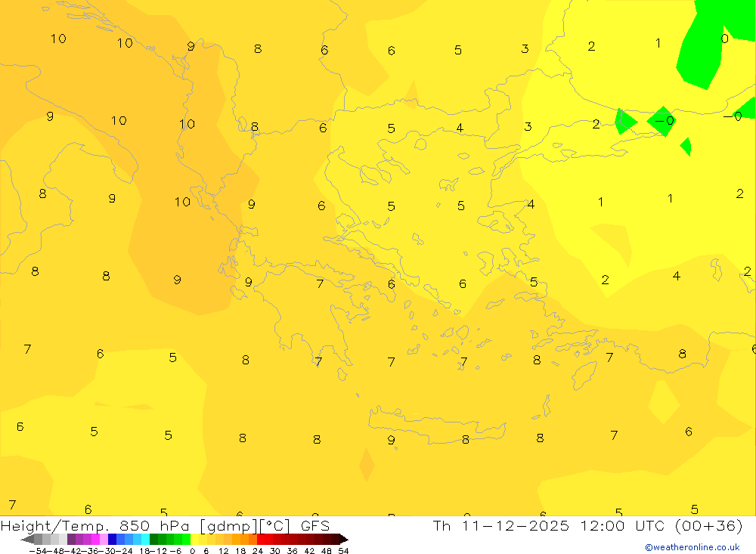Click the 'Height/Temp.' title text
The width and height of the screenshot is (756, 554).
click(54, 526)
